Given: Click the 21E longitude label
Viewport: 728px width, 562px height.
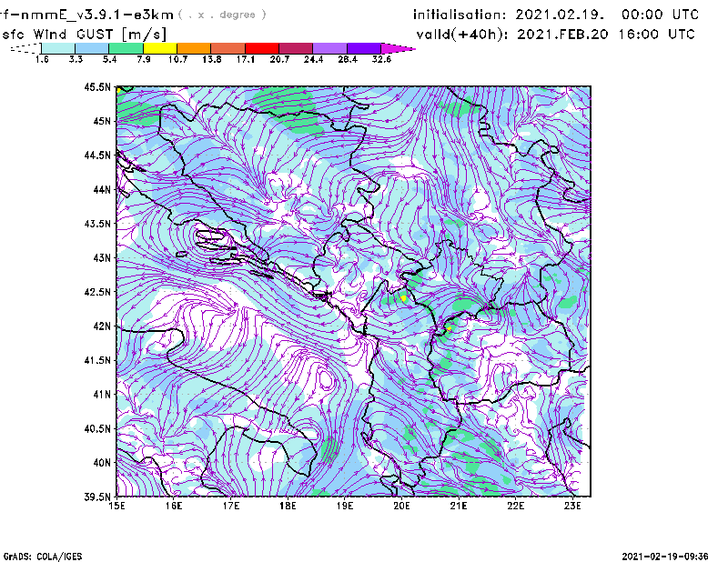Looking at the screenshot, I should [459, 506].
